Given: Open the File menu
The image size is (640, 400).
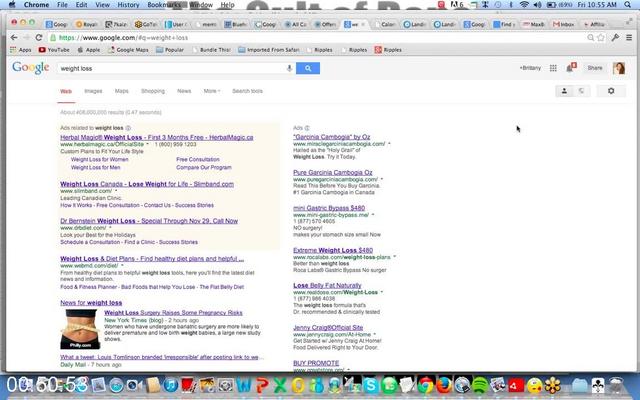Looking at the screenshot, I should click(62, 5).
